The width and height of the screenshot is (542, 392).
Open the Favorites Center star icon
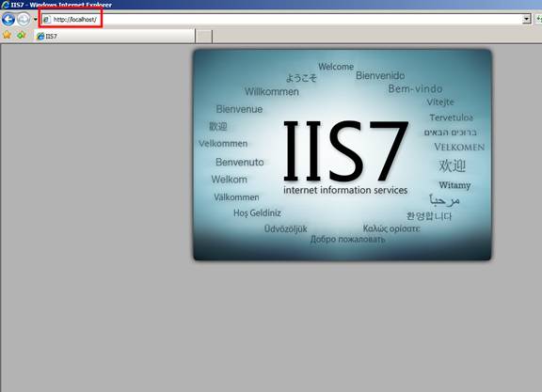tap(7, 35)
